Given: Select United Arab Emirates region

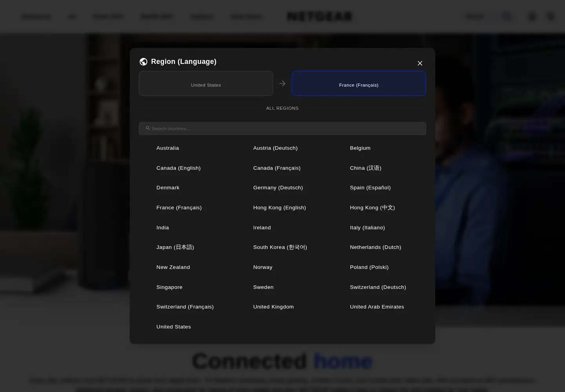Looking at the screenshot, I should pyautogui.click(x=377, y=307).
